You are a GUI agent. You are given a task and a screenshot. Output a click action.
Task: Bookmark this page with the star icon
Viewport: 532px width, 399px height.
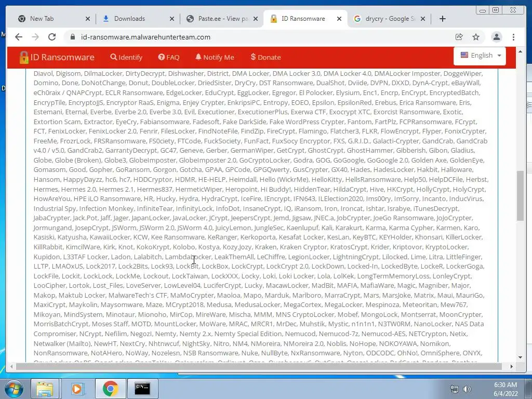tap(476, 37)
